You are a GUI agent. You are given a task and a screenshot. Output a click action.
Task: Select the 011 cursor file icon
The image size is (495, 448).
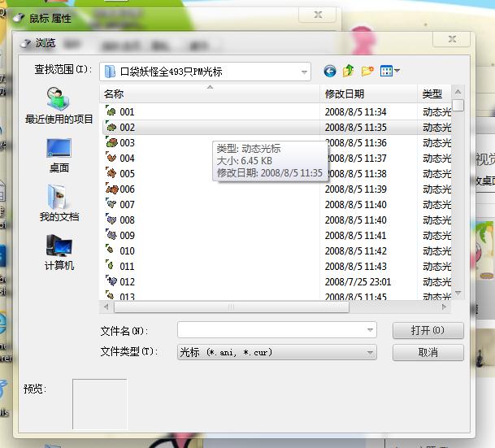click(x=110, y=266)
